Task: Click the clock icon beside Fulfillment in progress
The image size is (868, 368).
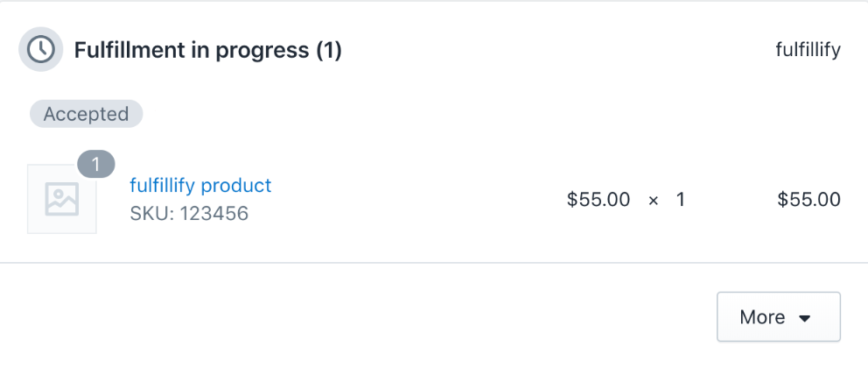Action: (x=41, y=49)
